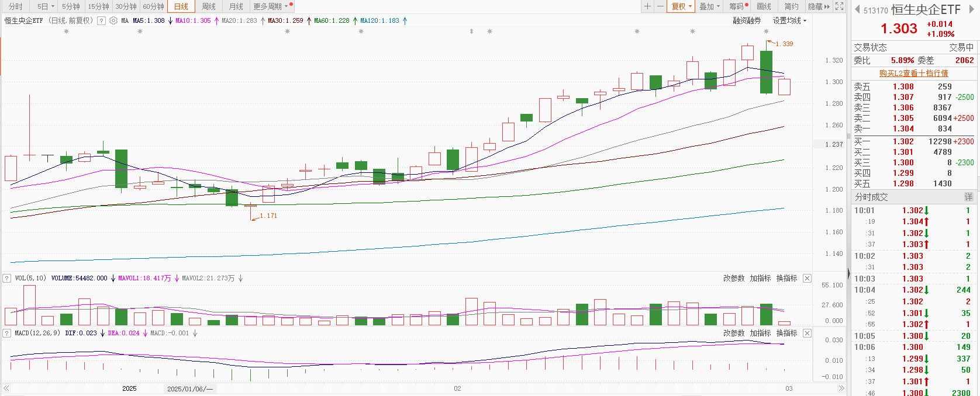Switch to the 60分钟 tab
980x396 pixels.
tap(153, 6)
